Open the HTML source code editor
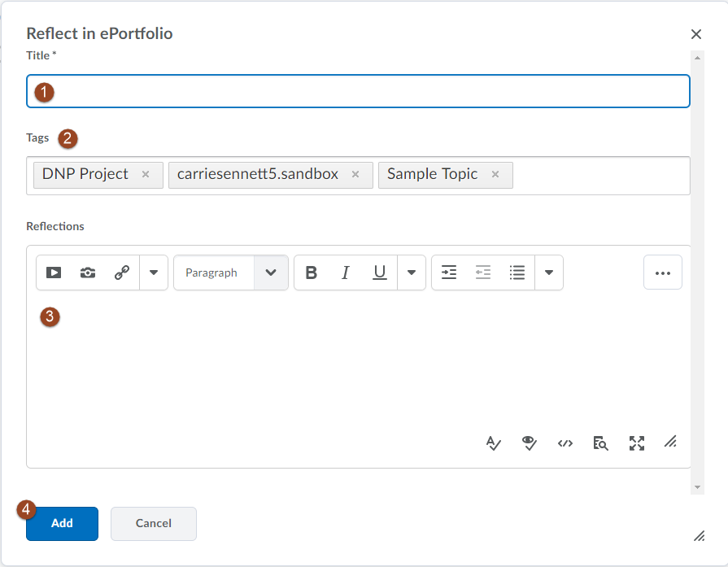The height and width of the screenshot is (567, 728). pos(565,443)
